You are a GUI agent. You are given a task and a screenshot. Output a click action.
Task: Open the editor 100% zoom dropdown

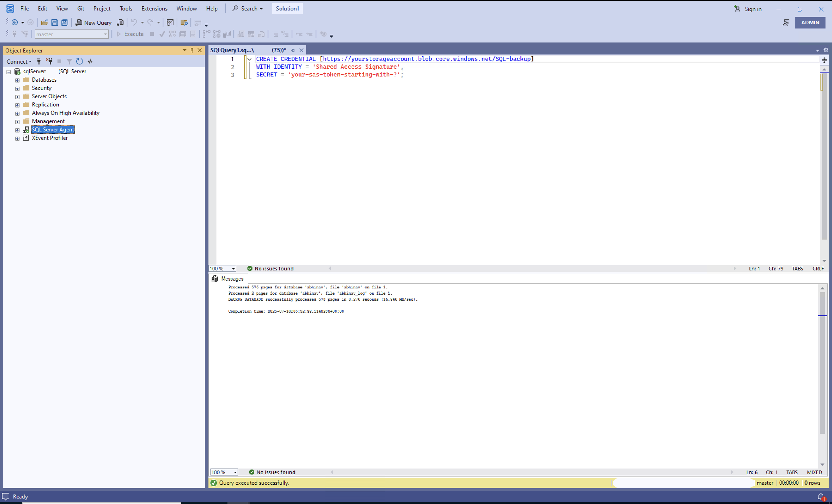(x=233, y=269)
